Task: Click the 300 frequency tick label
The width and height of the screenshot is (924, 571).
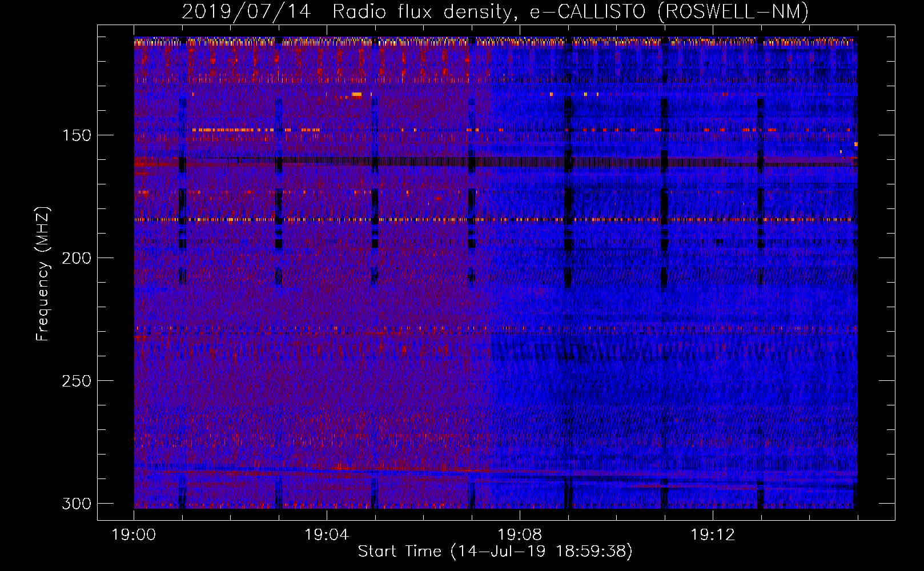Action: tap(77, 504)
